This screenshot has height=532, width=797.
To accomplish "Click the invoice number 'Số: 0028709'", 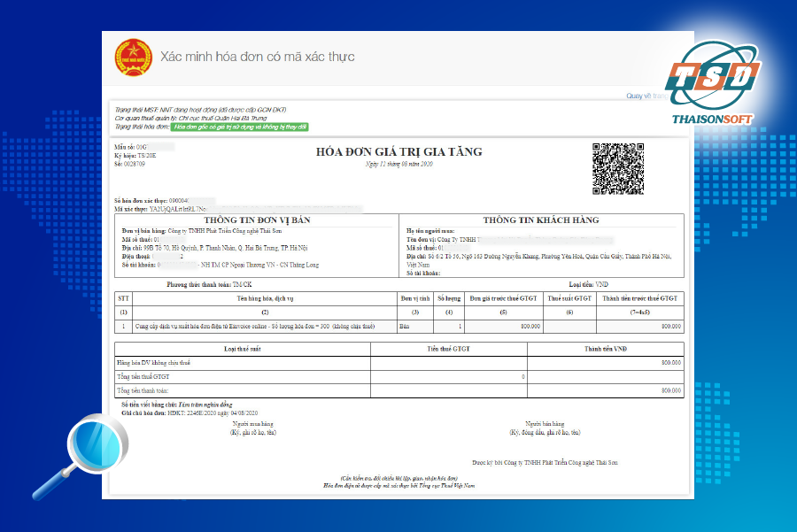I will (129, 164).
